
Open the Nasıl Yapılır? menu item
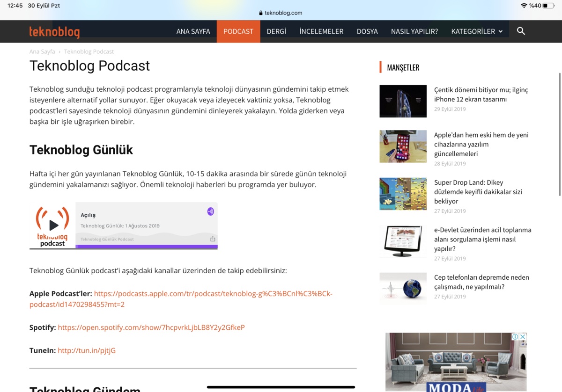(x=414, y=31)
